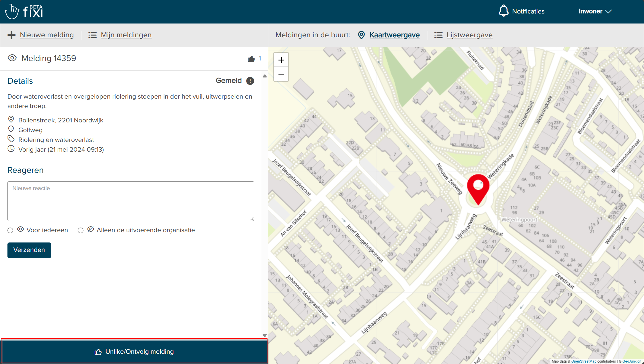Switch to Kaartweergave view
The height and width of the screenshot is (364, 644).
tap(394, 35)
